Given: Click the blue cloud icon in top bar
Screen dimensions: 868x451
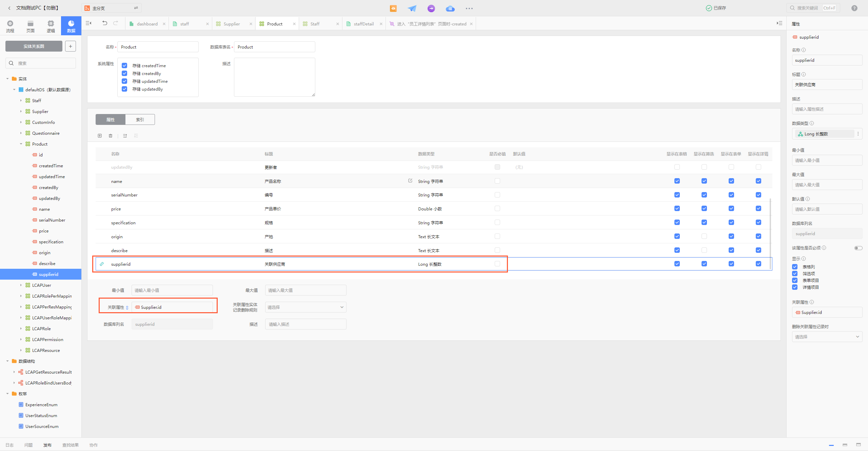Looking at the screenshot, I should (x=450, y=8).
